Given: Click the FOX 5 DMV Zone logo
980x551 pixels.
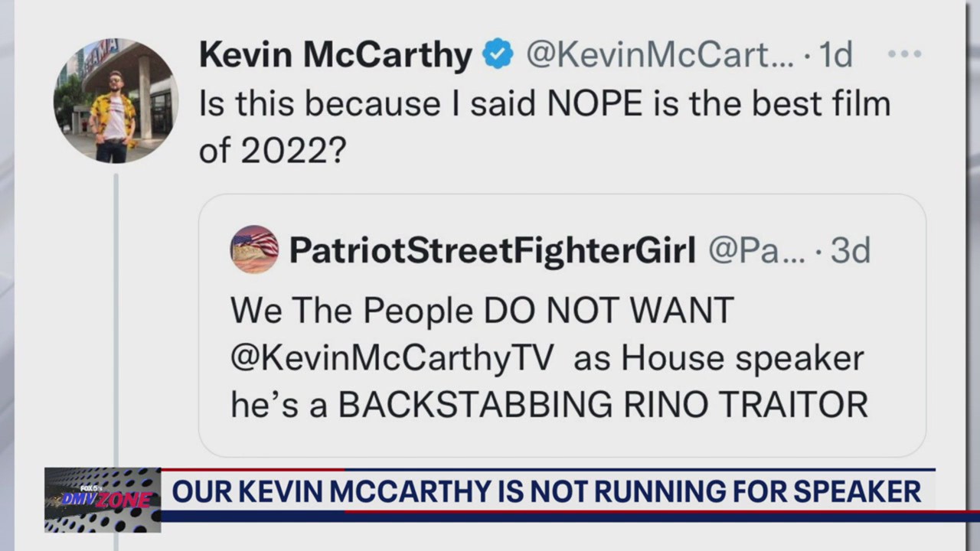Looking at the screenshot, I should pos(103,499).
